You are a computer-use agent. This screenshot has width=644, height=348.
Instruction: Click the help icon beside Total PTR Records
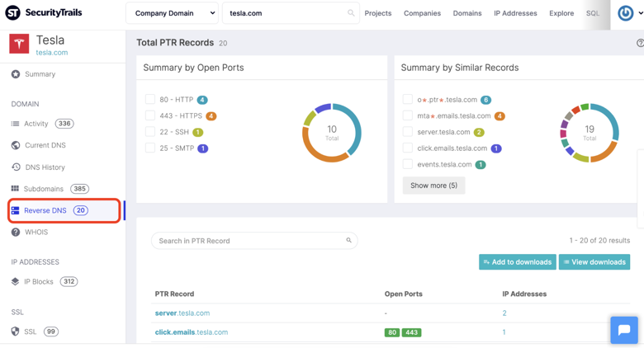pos(641,43)
